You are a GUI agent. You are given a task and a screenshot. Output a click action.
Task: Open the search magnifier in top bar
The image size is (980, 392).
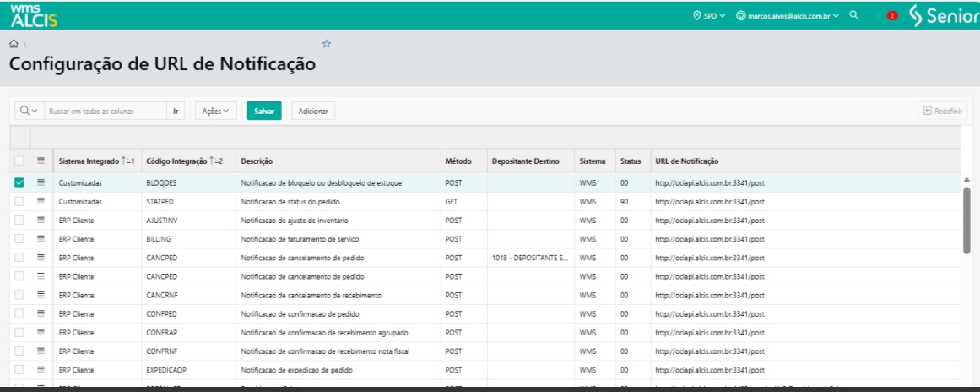pyautogui.click(x=853, y=15)
